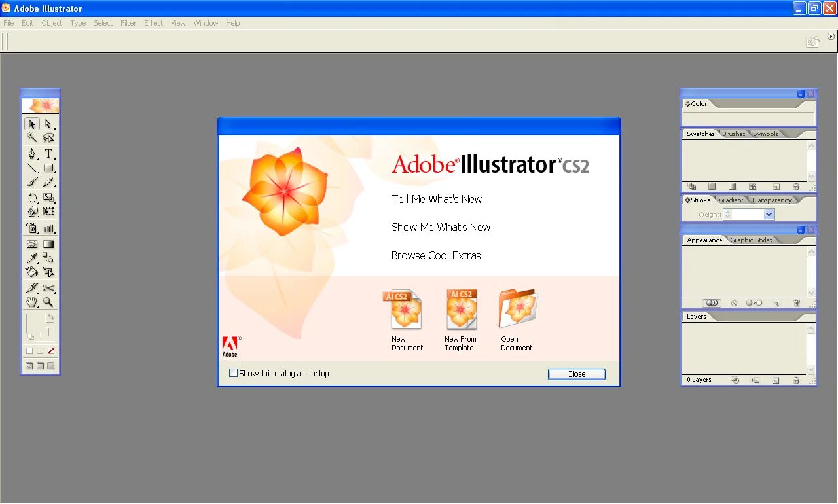The width and height of the screenshot is (838, 504).
Task: Click the stroke Weight stepper arrows
Action: pos(727,215)
